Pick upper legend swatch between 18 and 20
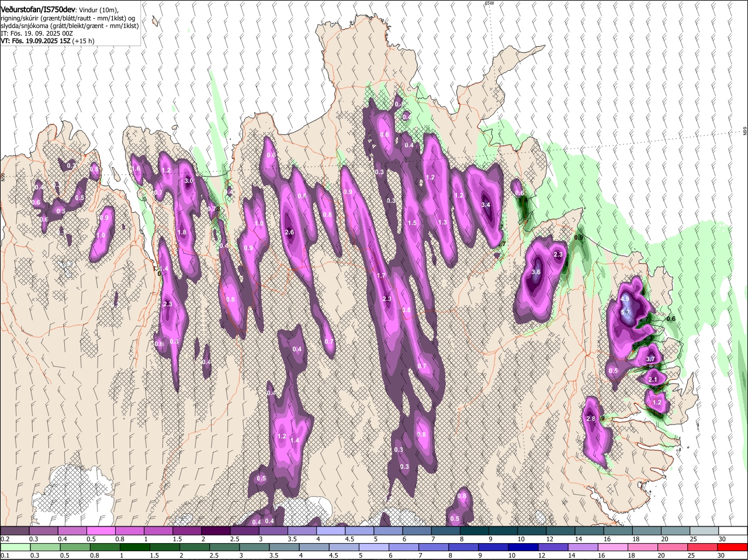 click(646, 530)
